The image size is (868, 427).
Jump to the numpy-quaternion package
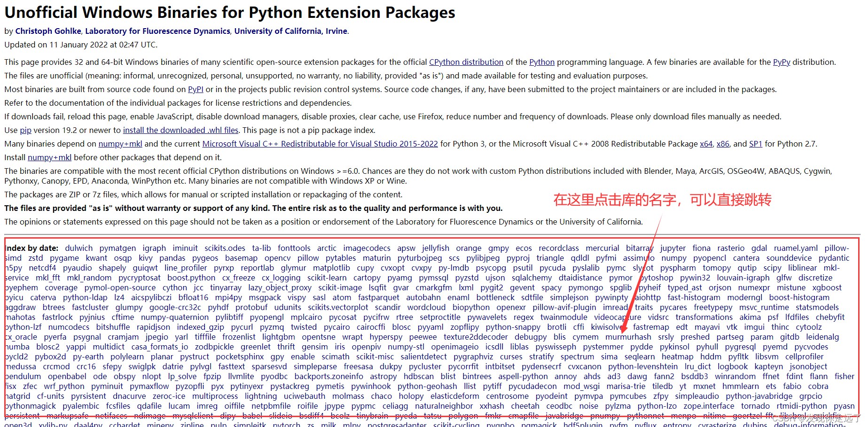(175, 317)
